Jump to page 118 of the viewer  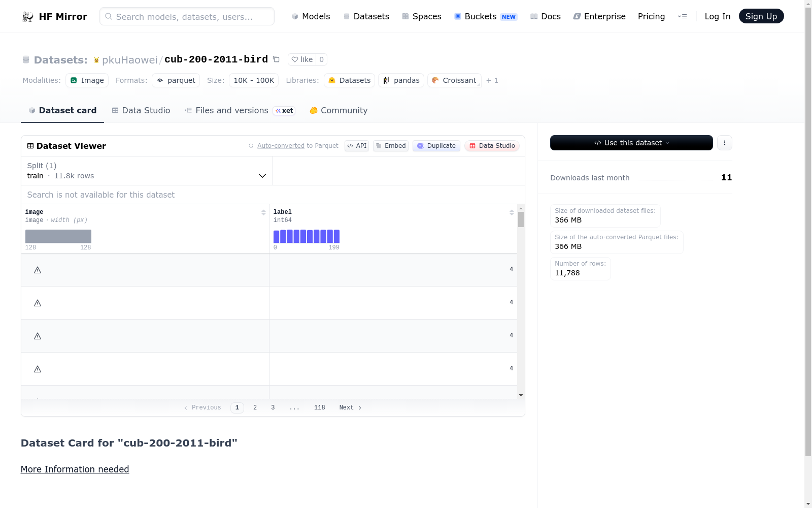point(320,407)
